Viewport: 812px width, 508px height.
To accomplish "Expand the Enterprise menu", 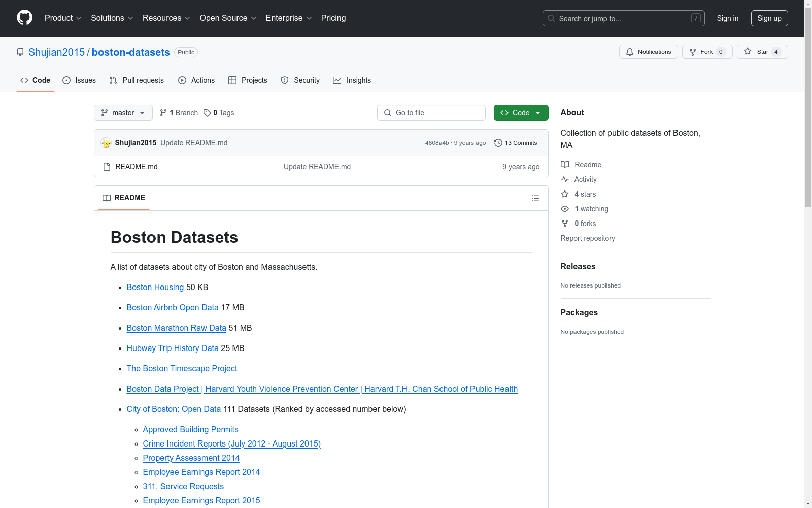I will (289, 18).
